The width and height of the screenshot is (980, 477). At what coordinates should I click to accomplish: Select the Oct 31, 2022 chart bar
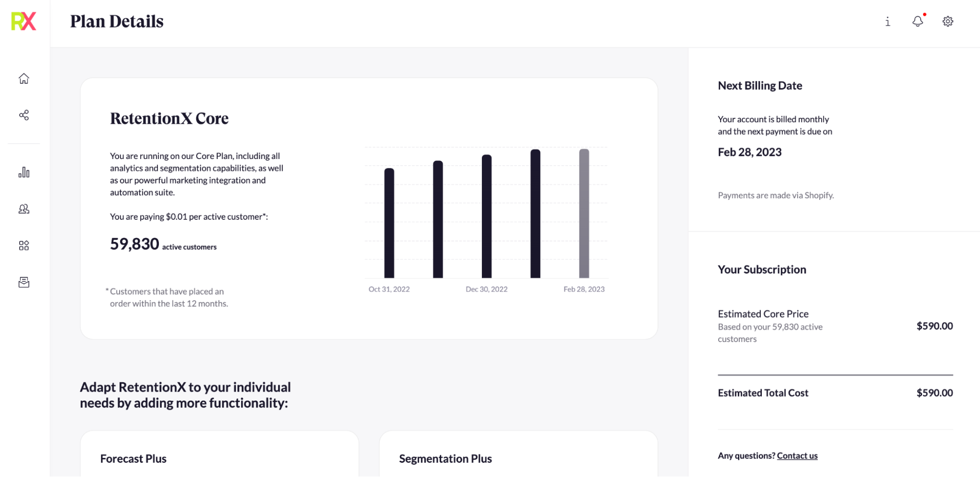click(x=389, y=223)
